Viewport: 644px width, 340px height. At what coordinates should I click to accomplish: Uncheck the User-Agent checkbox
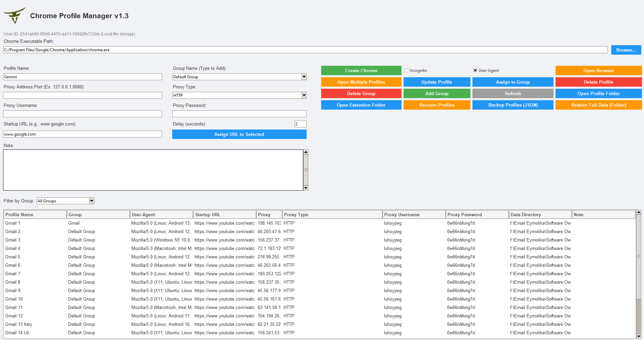[x=475, y=70]
